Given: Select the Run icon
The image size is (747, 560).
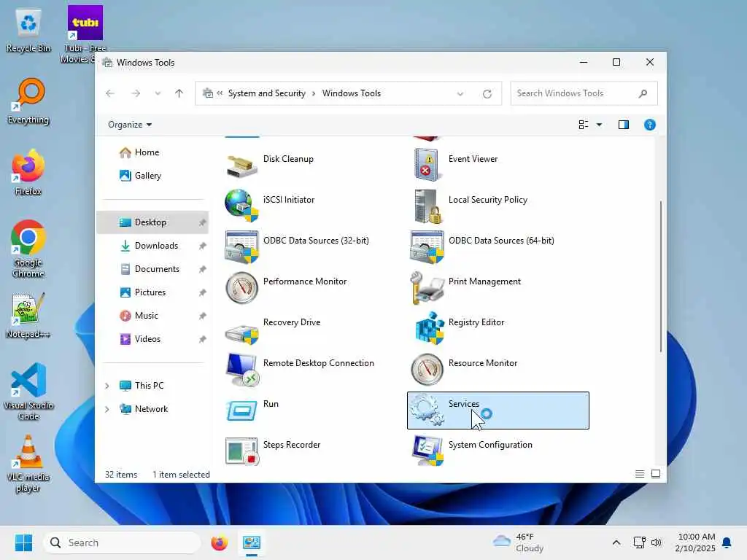Looking at the screenshot, I should pyautogui.click(x=241, y=411).
